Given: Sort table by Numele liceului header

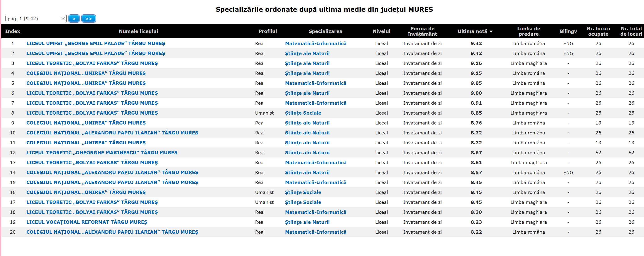Looking at the screenshot, I should coord(138,31).
